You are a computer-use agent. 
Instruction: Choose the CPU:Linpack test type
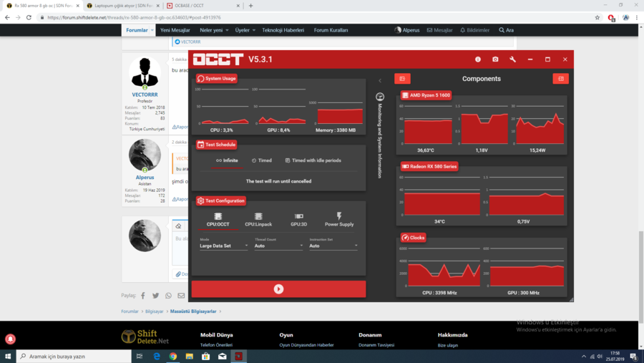pos(258,220)
